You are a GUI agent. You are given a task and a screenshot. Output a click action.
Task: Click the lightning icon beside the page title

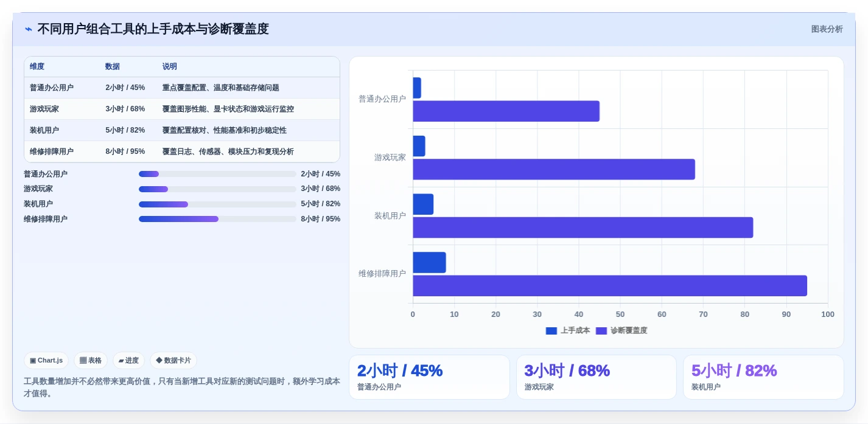(29, 29)
